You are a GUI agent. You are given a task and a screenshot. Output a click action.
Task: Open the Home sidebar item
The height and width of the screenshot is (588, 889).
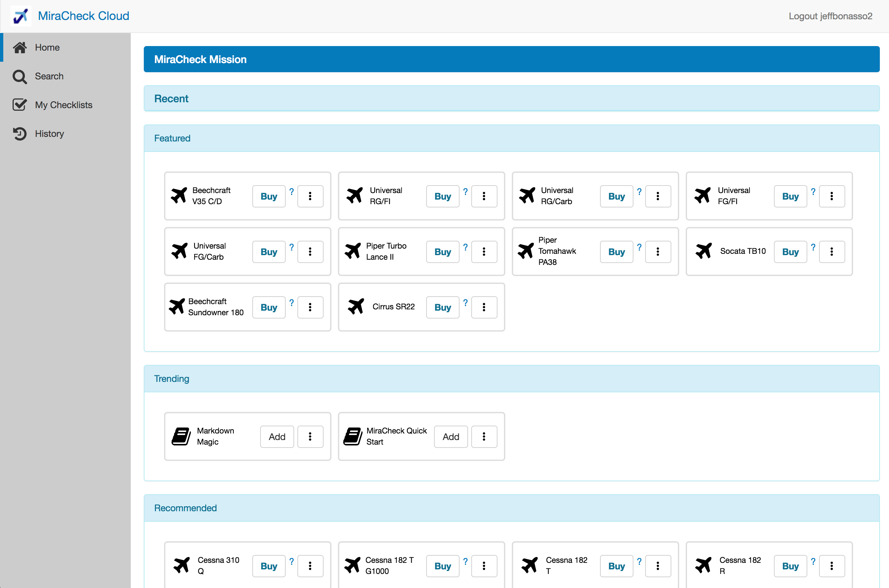click(x=65, y=47)
